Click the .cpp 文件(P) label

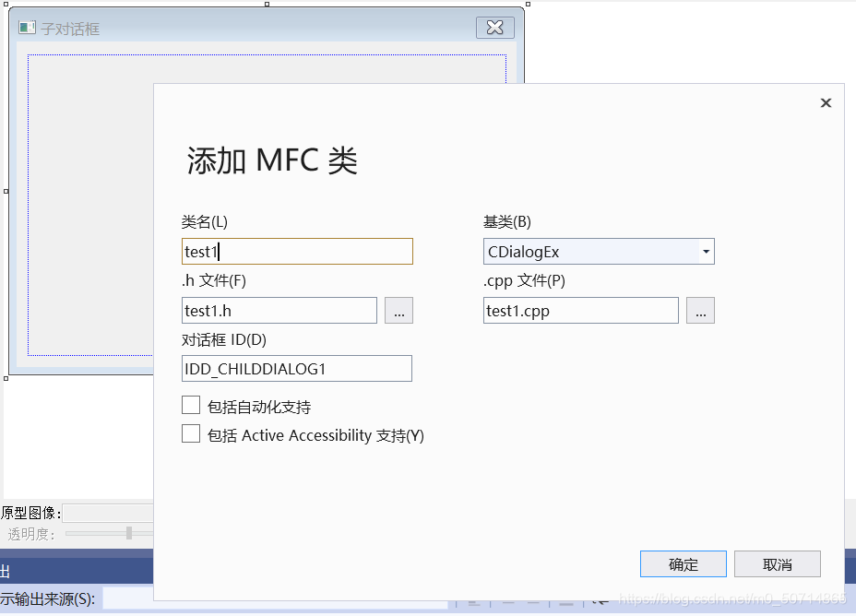pyautogui.click(x=524, y=280)
